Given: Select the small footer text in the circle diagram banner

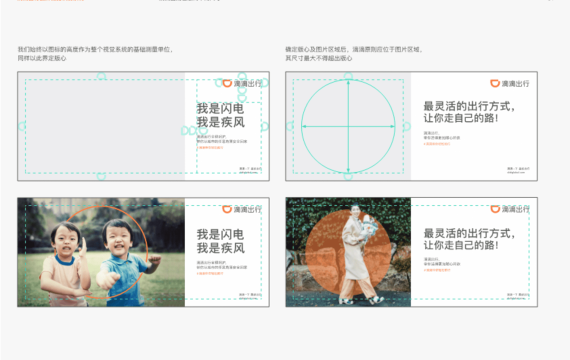Looking at the screenshot, I should (x=518, y=170).
